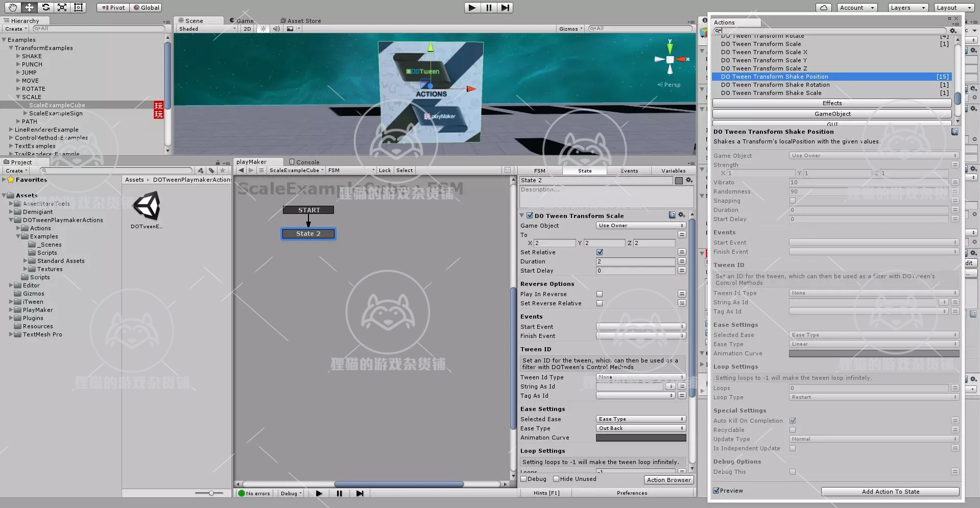Open Actions browser settings gear
The width and height of the screenshot is (980, 508).
953,31
